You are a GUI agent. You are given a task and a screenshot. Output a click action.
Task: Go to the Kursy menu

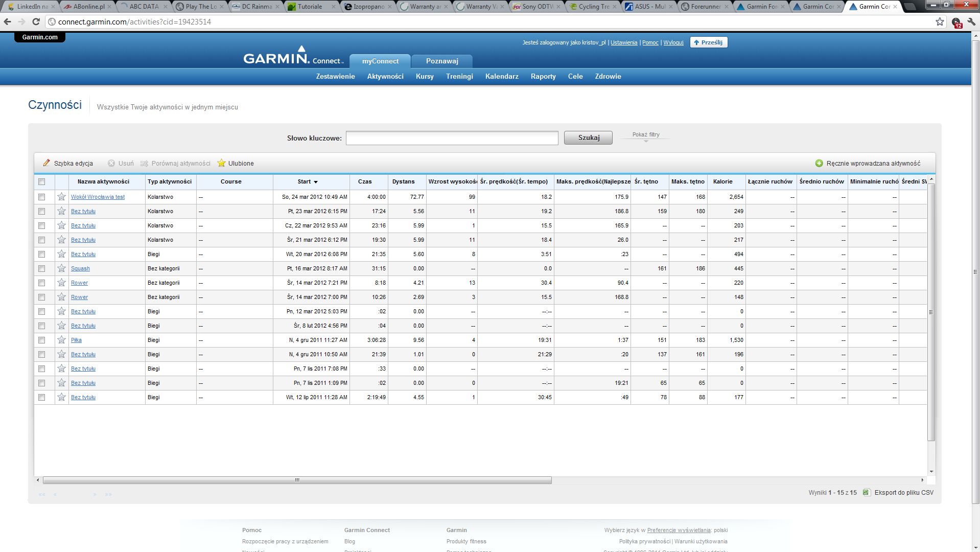[x=425, y=76]
